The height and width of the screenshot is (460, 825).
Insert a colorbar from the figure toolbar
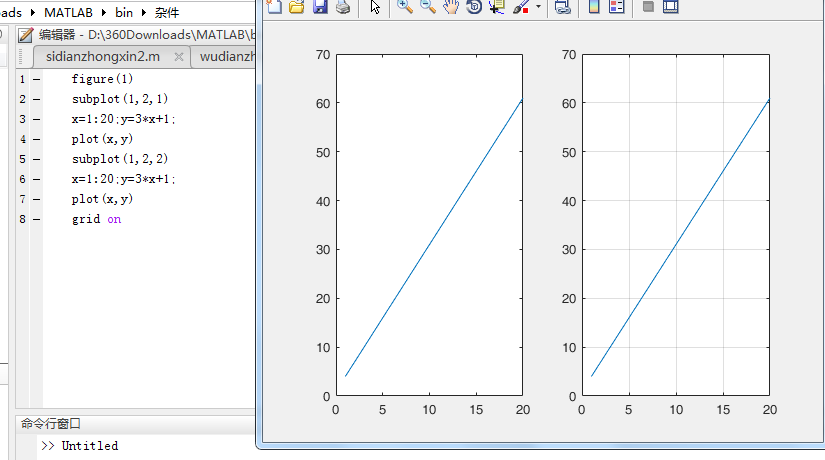click(x=594, y=7)
